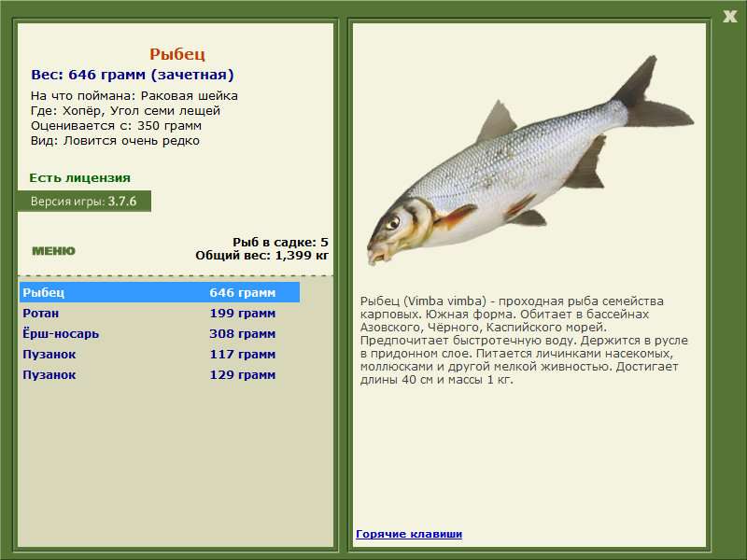This screenshot has width=747, height=560.
Task: Click the Где: Хопёр, Угол семи лещей line
Action: pyautogui.click(x=125, y=111)
